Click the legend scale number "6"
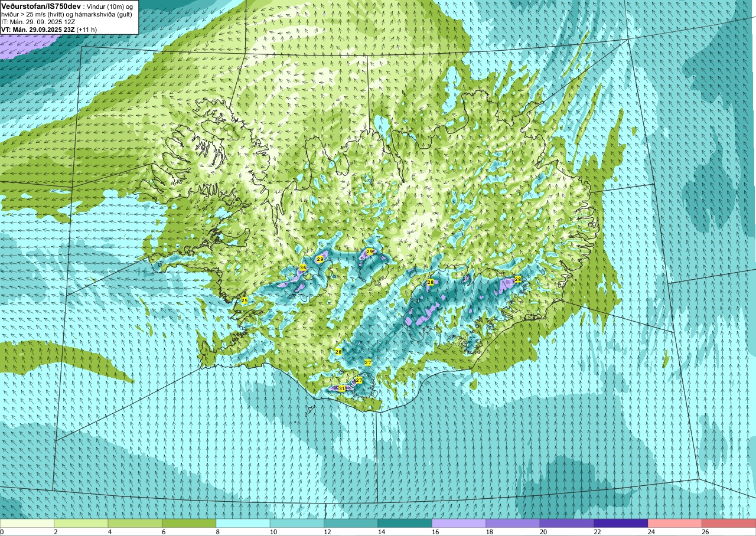756x536 pixels. tap(162, 532)
